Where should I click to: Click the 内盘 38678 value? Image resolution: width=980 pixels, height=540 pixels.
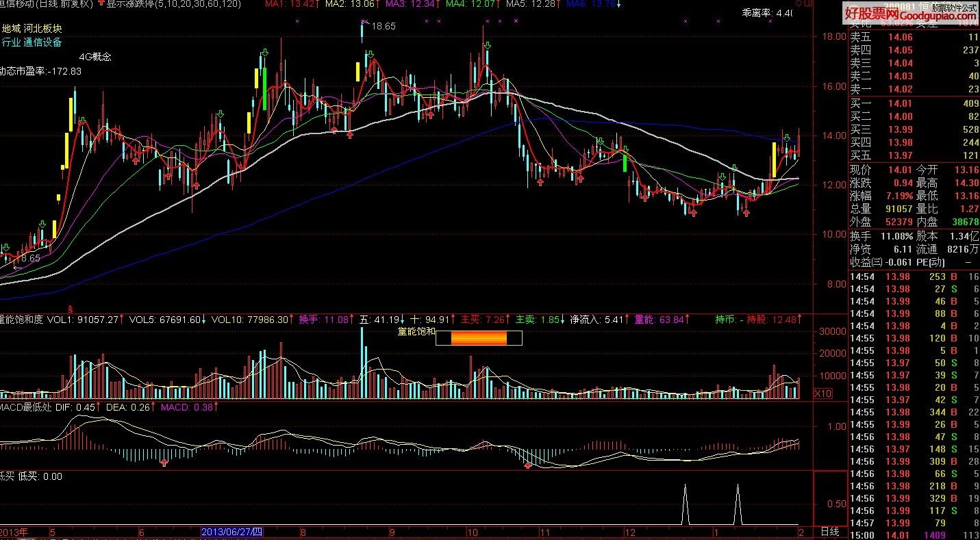(964, 222)
